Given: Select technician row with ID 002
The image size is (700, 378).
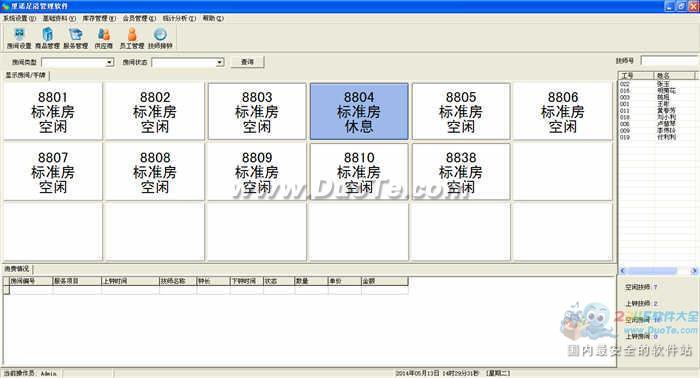Looking at the screenshot, I should [x=656, y=84].
